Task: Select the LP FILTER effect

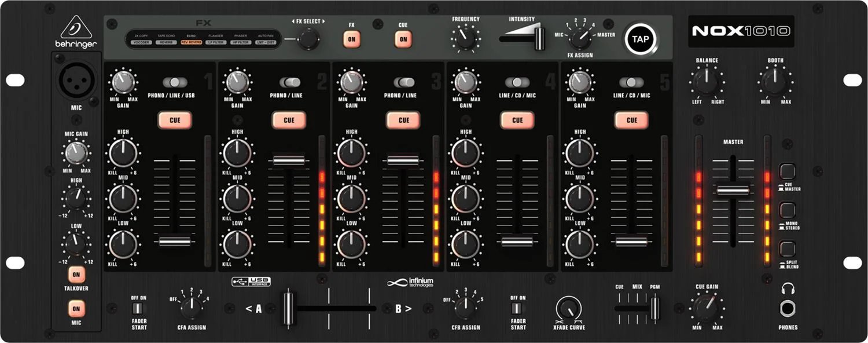Action: click(x=215, y=42)
